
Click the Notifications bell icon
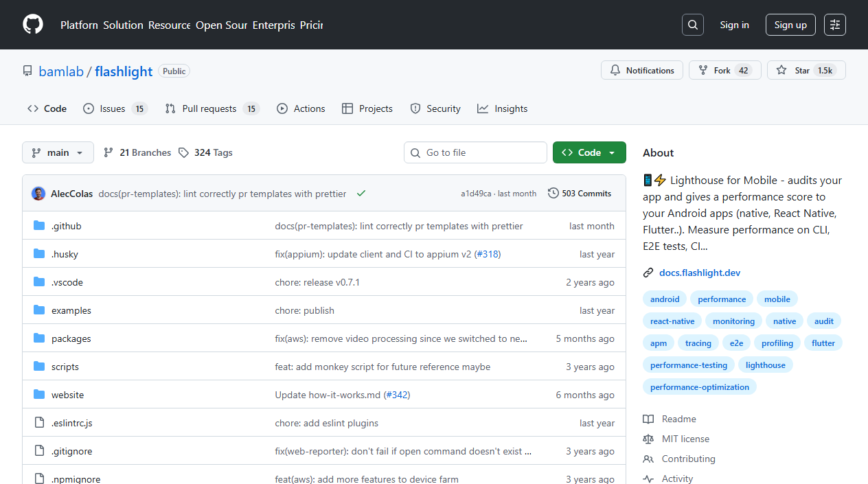615,70
